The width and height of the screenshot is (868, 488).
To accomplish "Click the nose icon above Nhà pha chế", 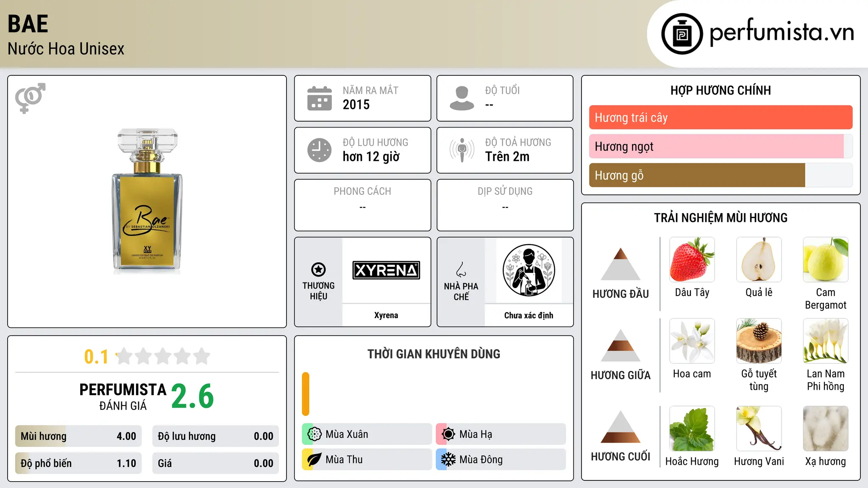I will [x=461, y=269].
